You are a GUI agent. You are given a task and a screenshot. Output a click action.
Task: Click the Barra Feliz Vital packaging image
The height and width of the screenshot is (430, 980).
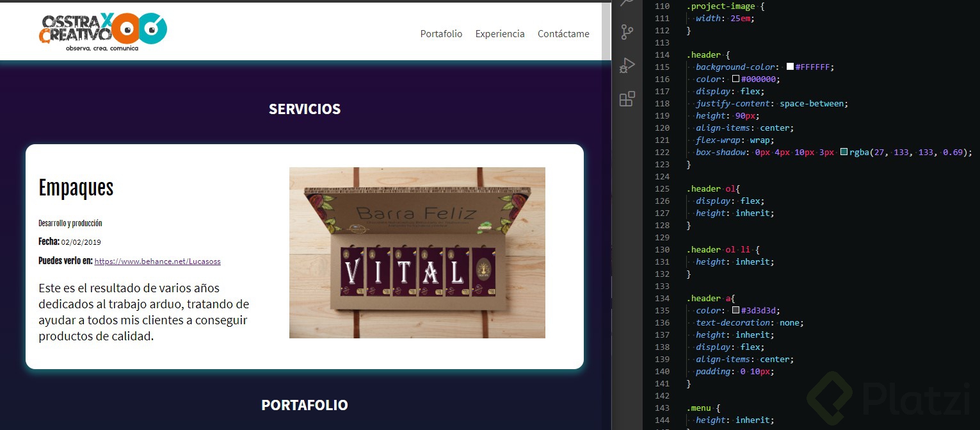[x=417, y=252]
